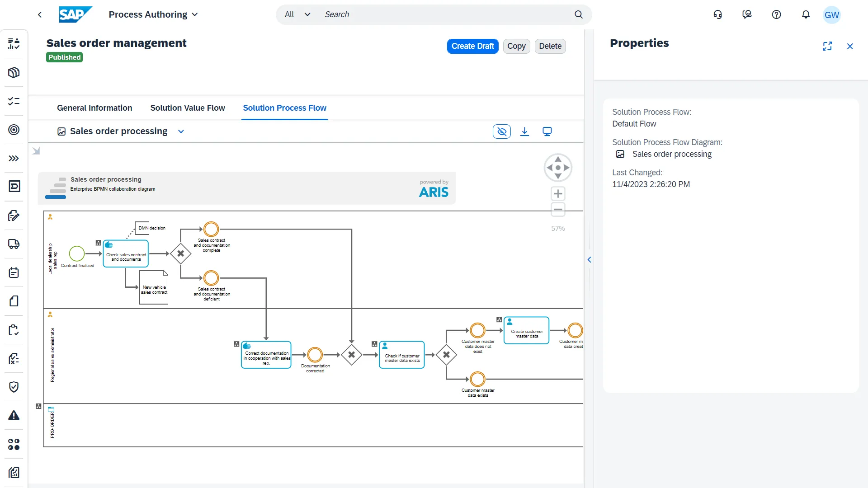This screenshot has width=868, height=488.
Task: Pan the diagram up with navigation arrow
Action: pos(558,159)
